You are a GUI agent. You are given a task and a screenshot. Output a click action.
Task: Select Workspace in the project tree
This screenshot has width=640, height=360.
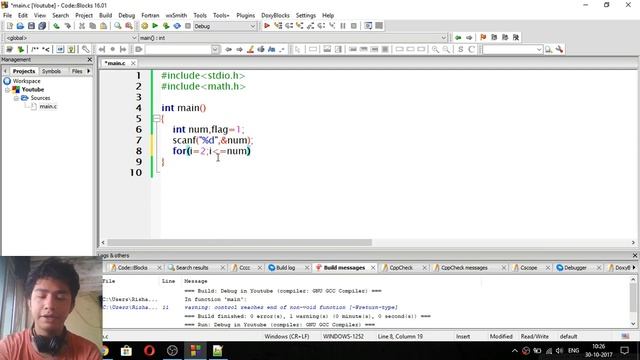[x=27, y=81]
